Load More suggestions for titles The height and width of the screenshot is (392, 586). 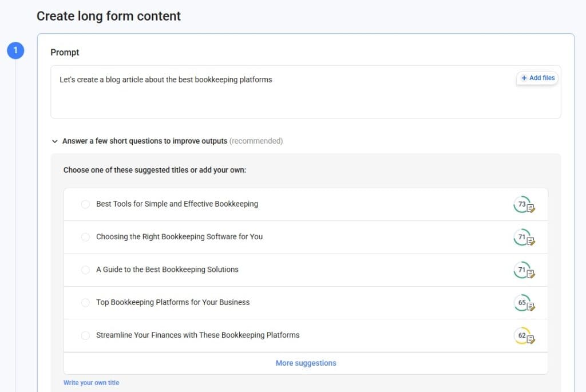(x=306, y=363)
